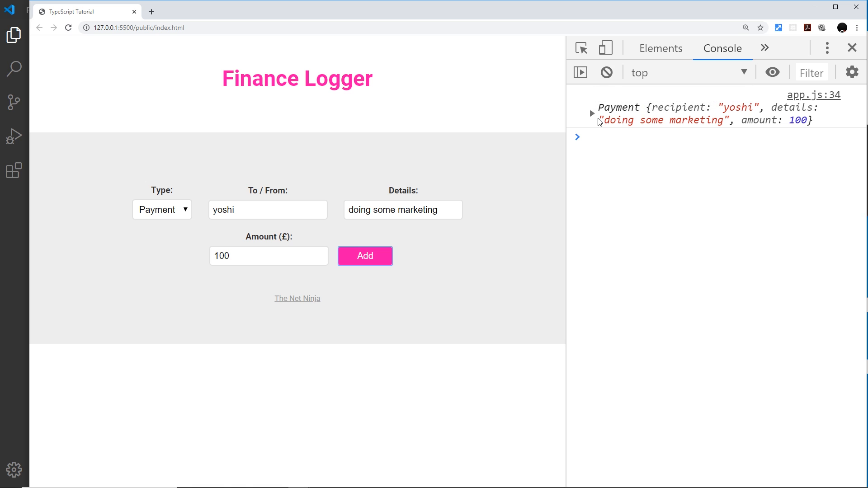Screen dimensions: 868x488
Task: Follow The Net Ninja link
Action: (297, 298)
